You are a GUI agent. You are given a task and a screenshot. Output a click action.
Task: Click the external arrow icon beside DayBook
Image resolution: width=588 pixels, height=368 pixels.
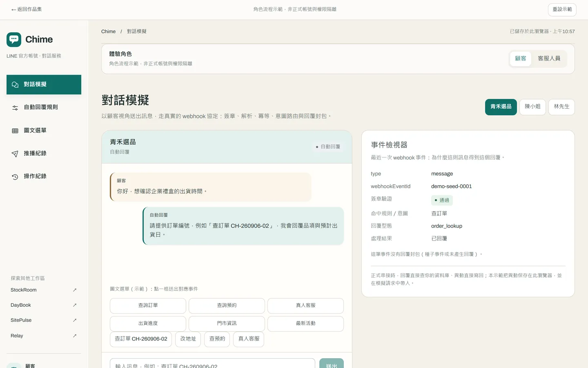(75, 305)
